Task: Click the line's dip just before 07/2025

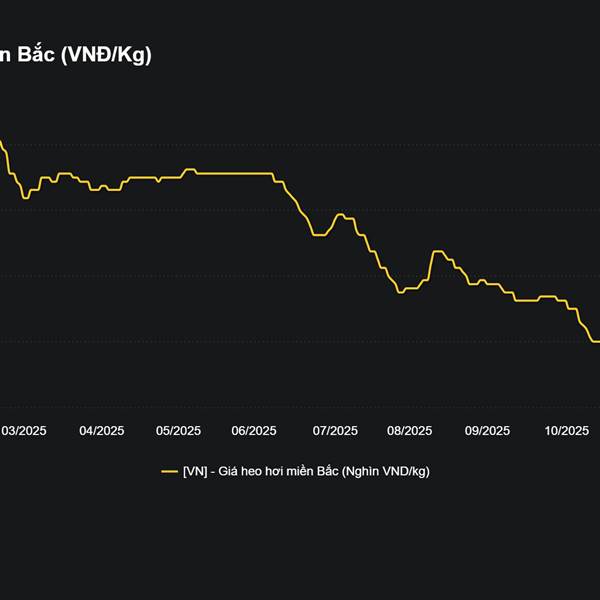Action: 318,235
